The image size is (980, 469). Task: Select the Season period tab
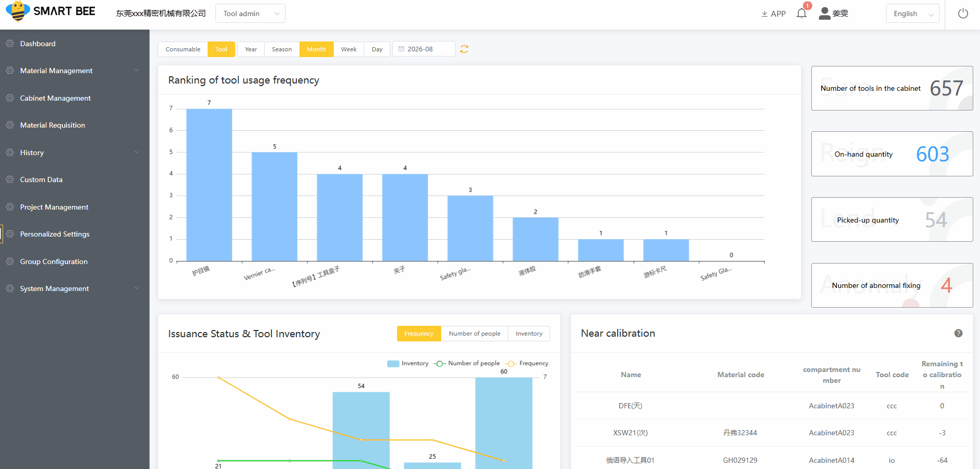282,49
